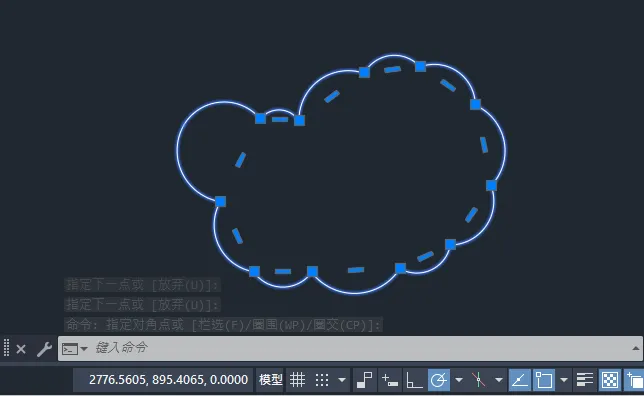
Task: Open command line customize wrench
Action: 44,349
